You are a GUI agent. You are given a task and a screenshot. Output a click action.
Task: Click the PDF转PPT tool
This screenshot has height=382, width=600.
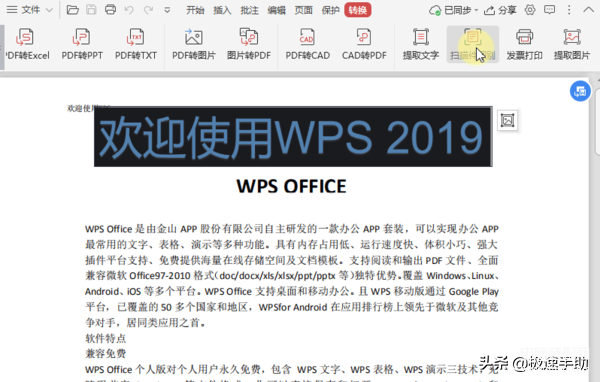82,44
